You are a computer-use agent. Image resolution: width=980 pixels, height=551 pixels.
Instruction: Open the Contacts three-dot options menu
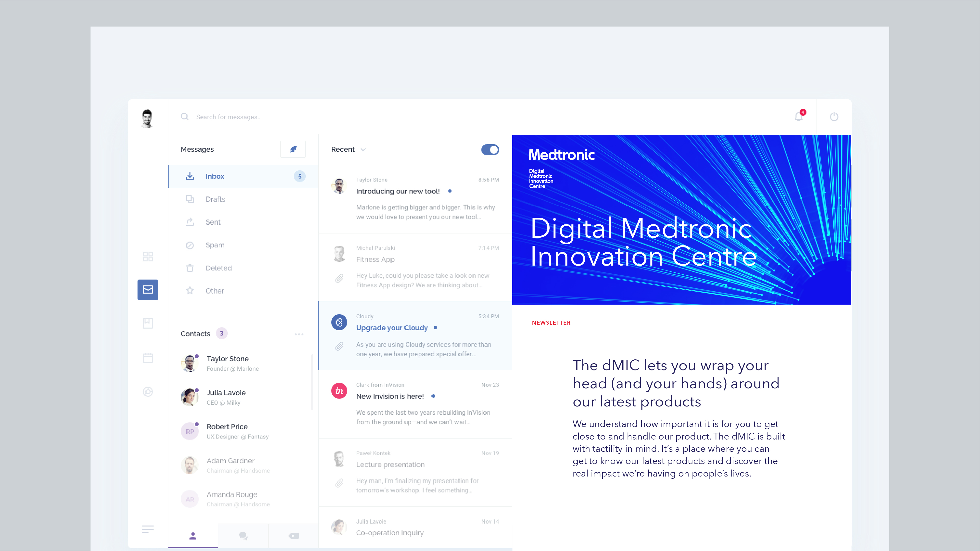coord(299,334)
